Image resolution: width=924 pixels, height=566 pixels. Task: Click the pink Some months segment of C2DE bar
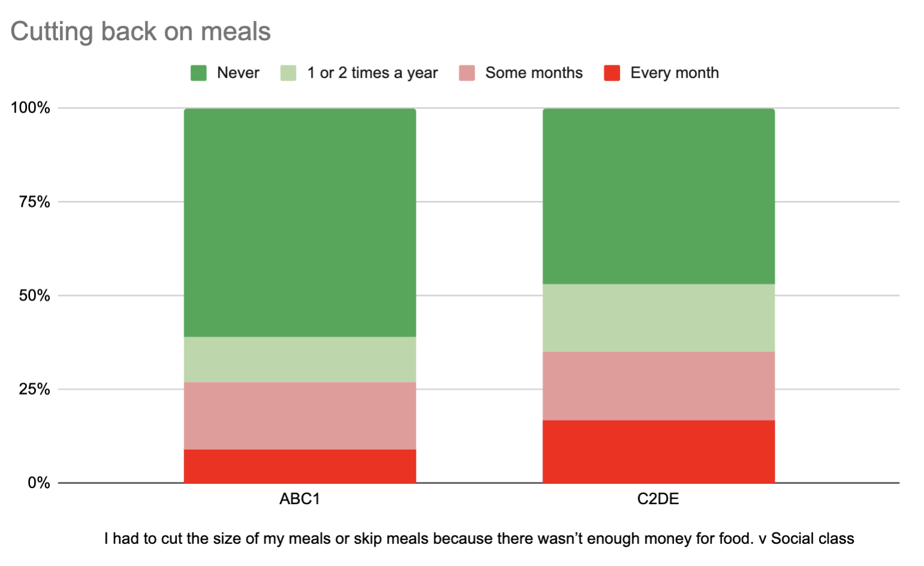coord(659,386)
